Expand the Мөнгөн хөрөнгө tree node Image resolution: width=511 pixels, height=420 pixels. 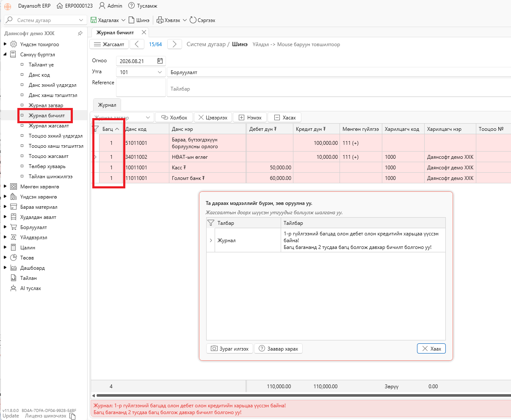[x=5, y=186]
